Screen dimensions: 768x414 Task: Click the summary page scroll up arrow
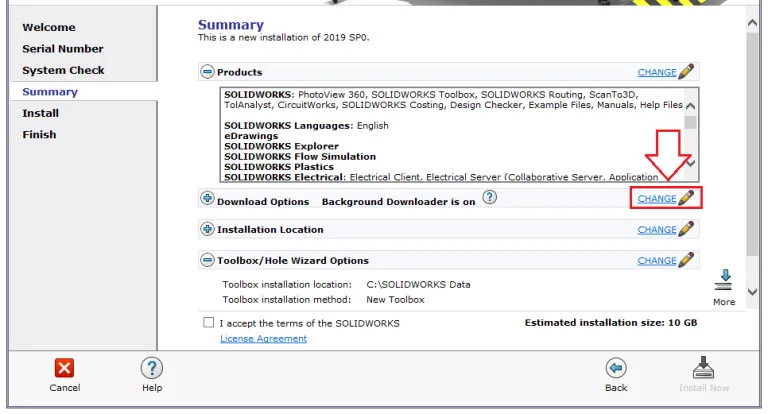coord(753,23)
